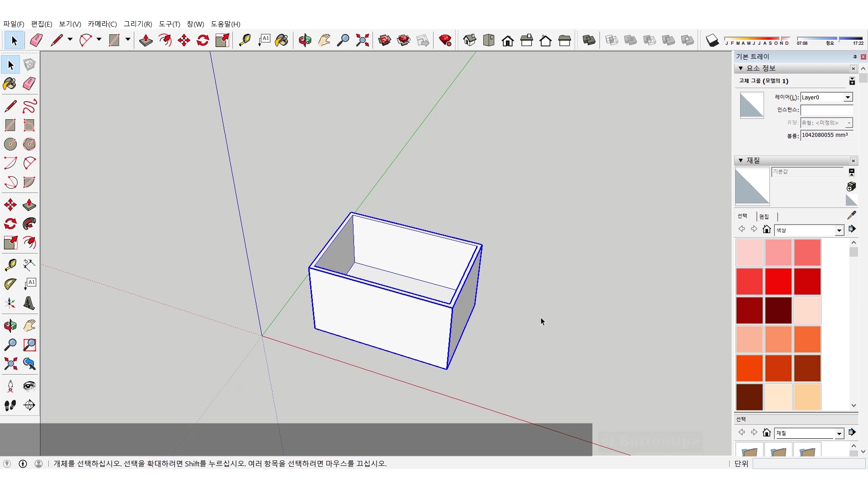Toggle shadows display icon near date slider
Screen dimensions: 868x488
point(712,40)
